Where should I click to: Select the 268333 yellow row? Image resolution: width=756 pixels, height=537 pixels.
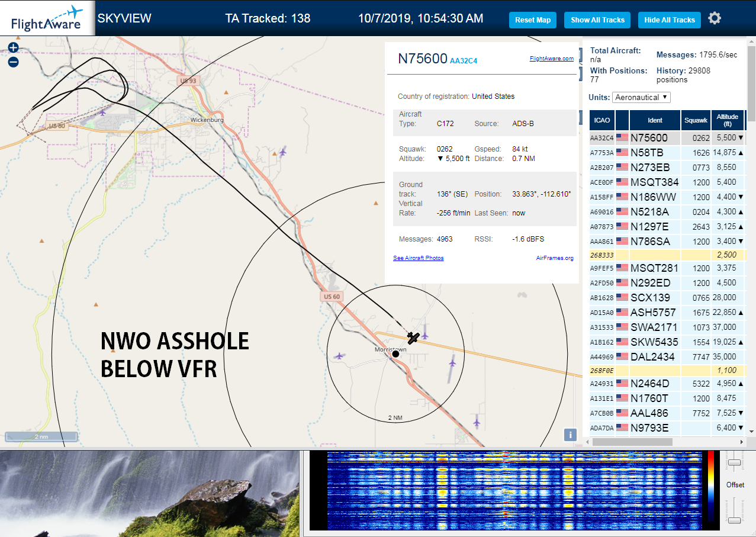pos(667,255)
